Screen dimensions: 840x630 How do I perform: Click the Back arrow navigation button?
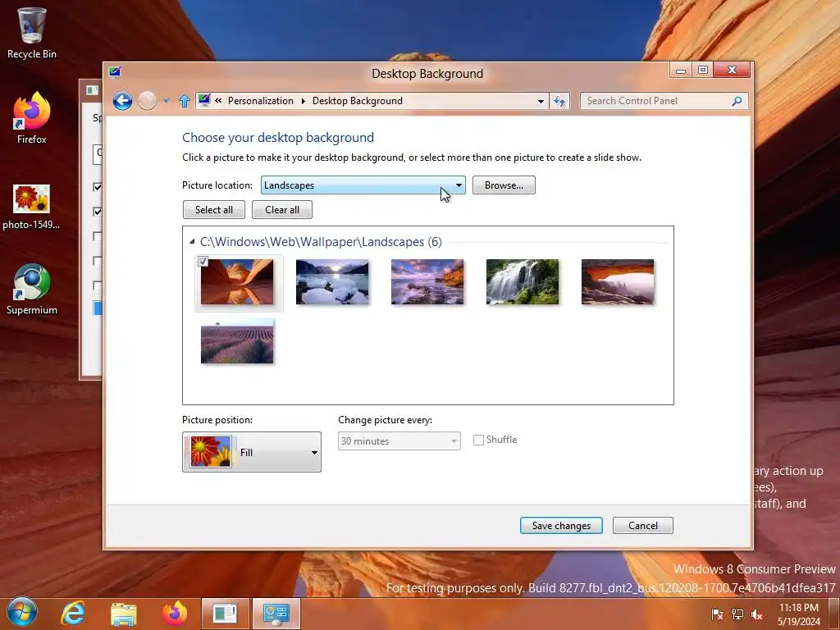coord(123,101)
